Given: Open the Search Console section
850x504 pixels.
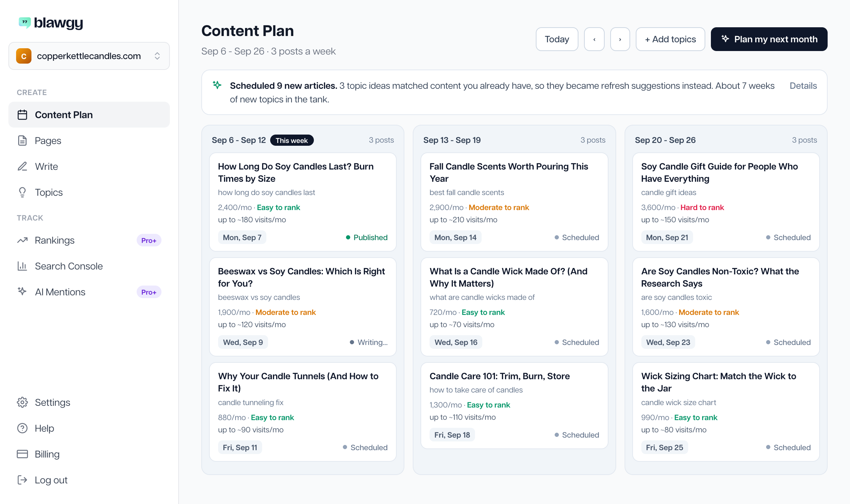Looking at the screenshot, I should [89, 266].
